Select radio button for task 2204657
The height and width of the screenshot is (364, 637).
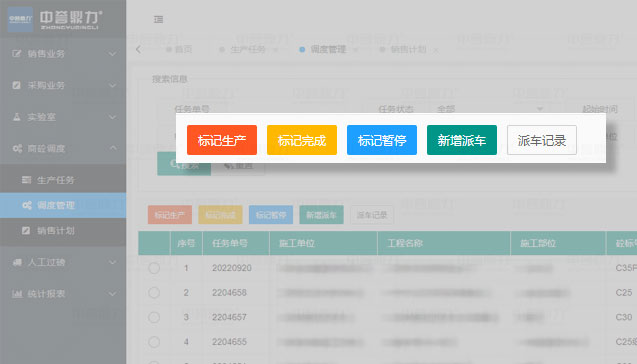point(154,317)
